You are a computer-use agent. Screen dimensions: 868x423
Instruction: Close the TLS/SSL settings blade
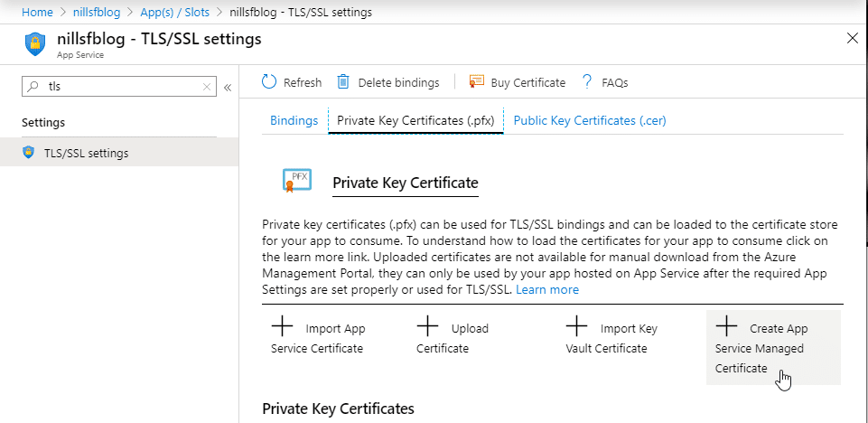pos(853,38)
